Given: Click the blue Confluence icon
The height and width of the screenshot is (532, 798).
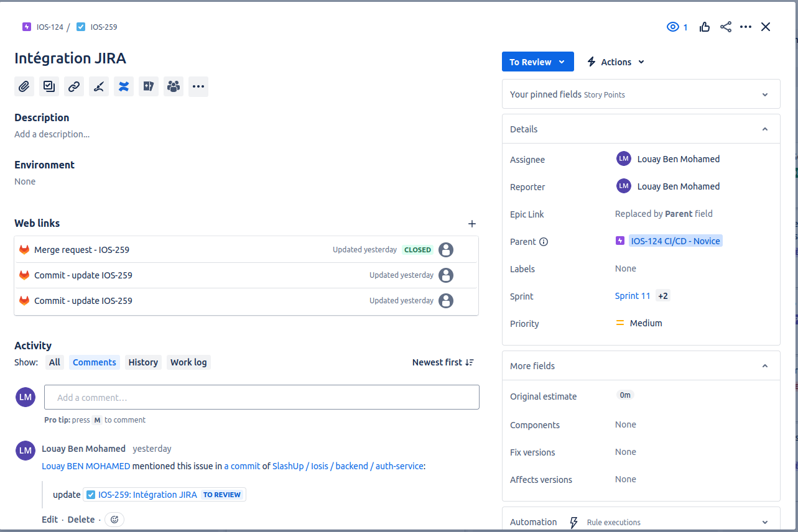Looking at the screenshot, I should point(123,86).
